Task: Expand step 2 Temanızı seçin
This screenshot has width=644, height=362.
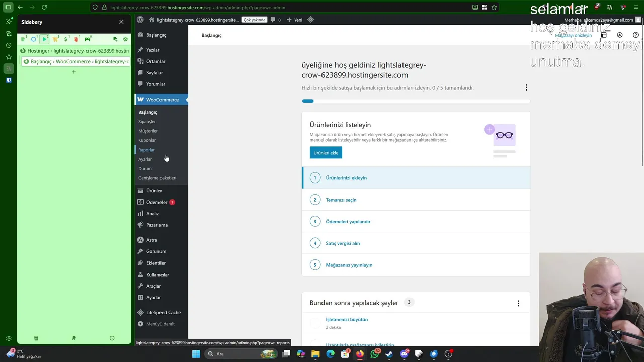Action: click(416, 200)
